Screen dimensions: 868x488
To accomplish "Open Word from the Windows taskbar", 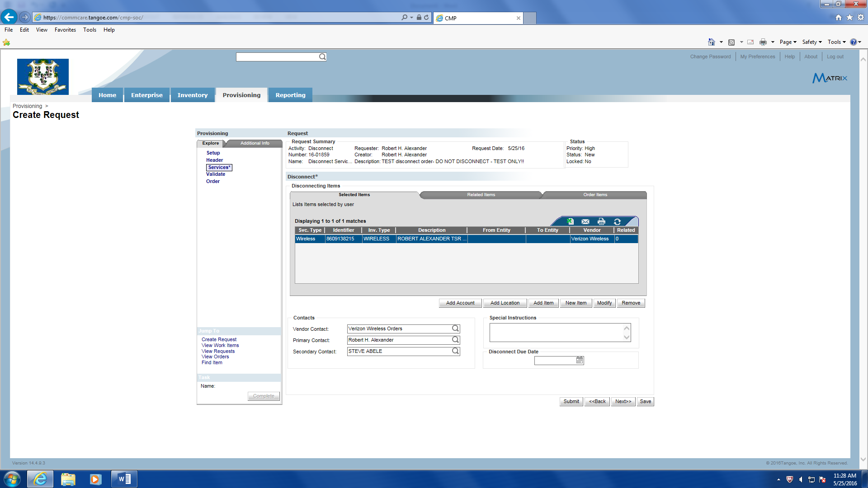I will click(x=124, y=479).
